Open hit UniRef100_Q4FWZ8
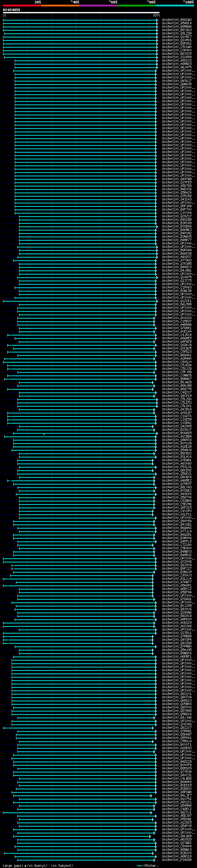Image resolution: width=197 pixels, height=868 pixels. click(177, 341)
